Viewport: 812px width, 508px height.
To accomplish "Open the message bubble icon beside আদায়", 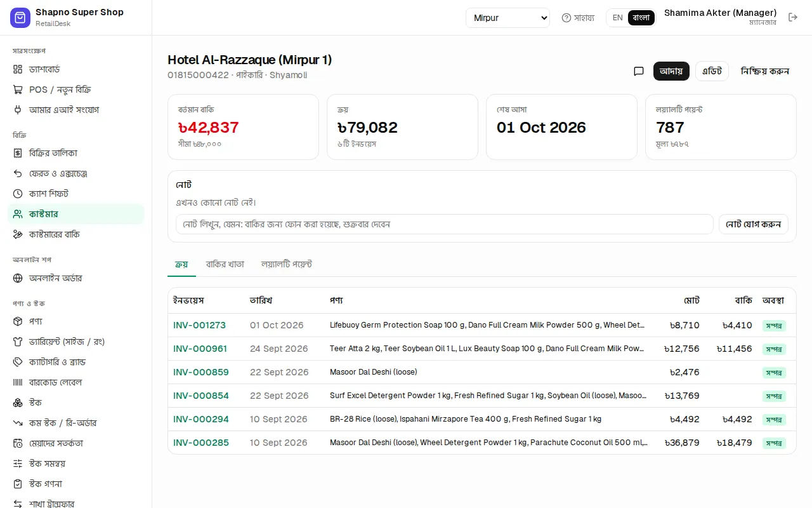I will [639, 71].
